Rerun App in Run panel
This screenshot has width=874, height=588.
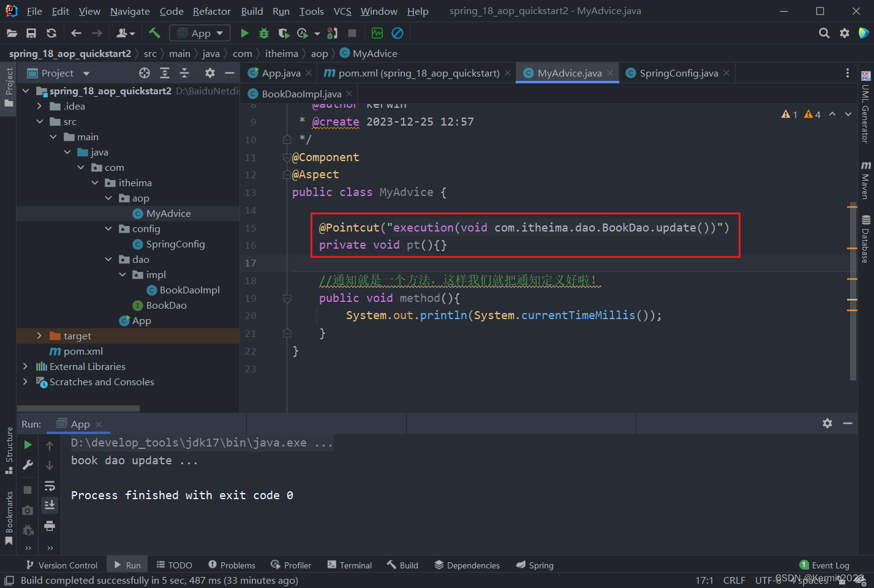[x=28, y=445]
